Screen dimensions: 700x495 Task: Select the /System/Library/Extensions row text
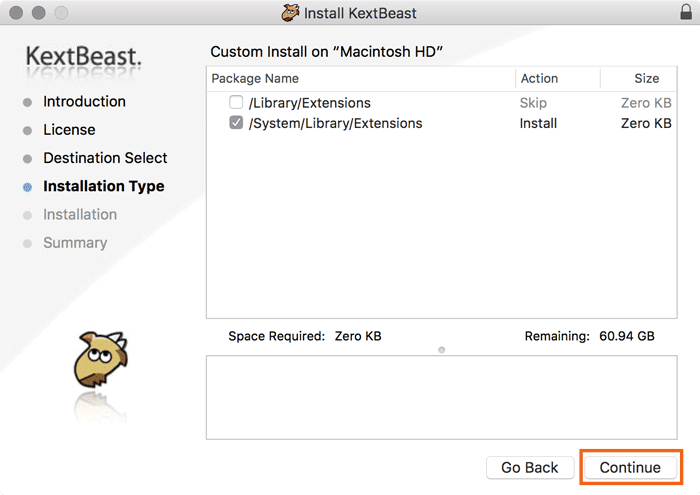(x=335, y=124)
